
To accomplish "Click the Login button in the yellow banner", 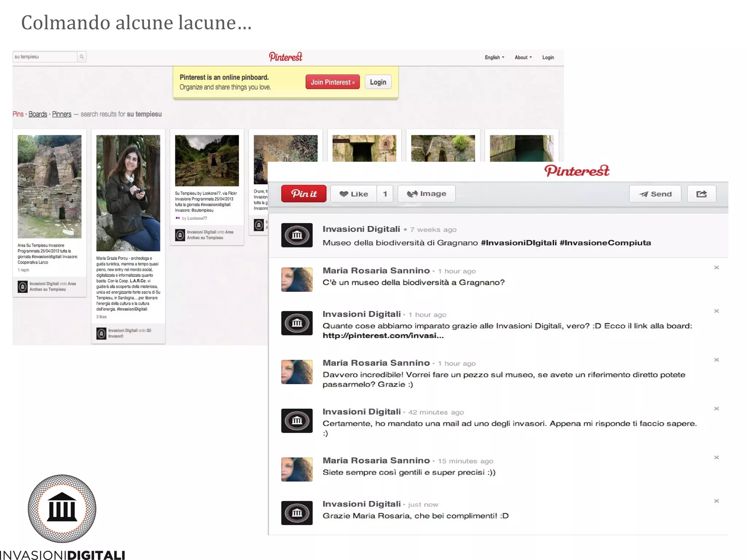I will pos(378,82).
